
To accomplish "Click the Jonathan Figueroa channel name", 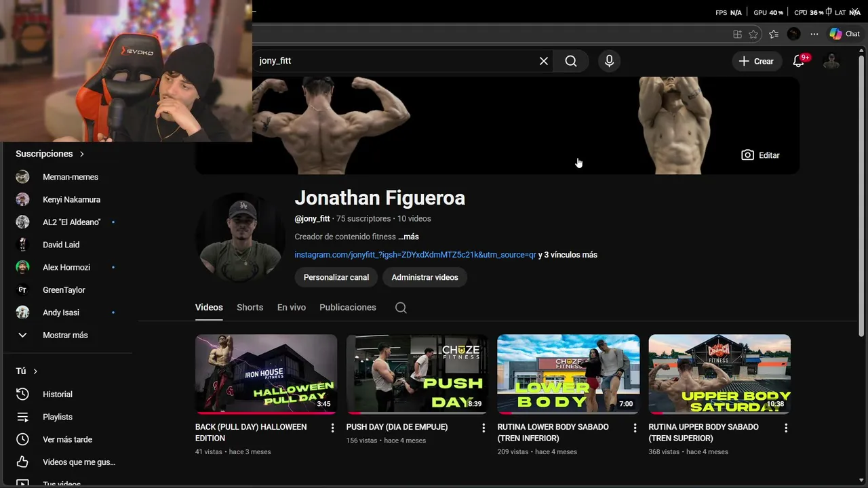I will (x=380, y=198).
